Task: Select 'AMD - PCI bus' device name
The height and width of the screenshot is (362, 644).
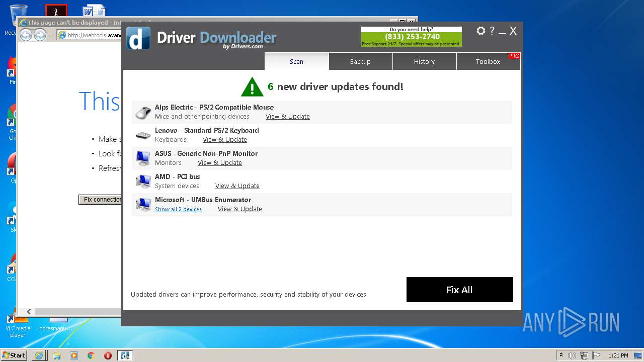Action: coord(178,176)
